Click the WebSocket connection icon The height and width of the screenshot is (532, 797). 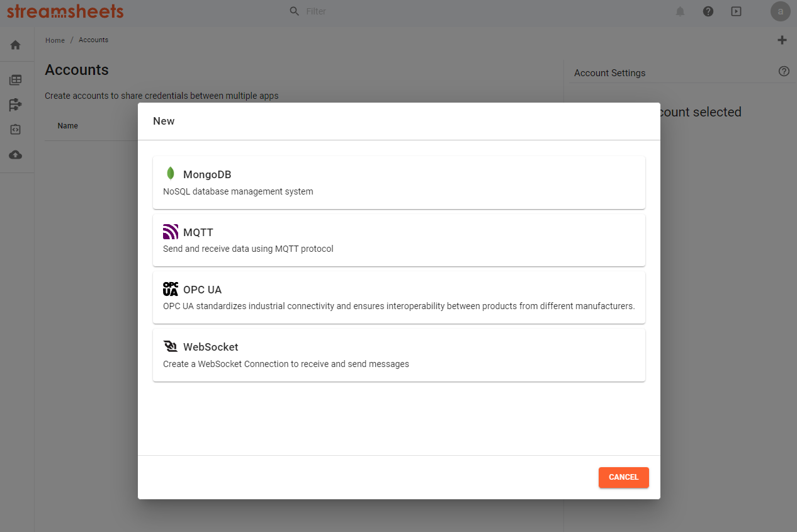(171, 346)
